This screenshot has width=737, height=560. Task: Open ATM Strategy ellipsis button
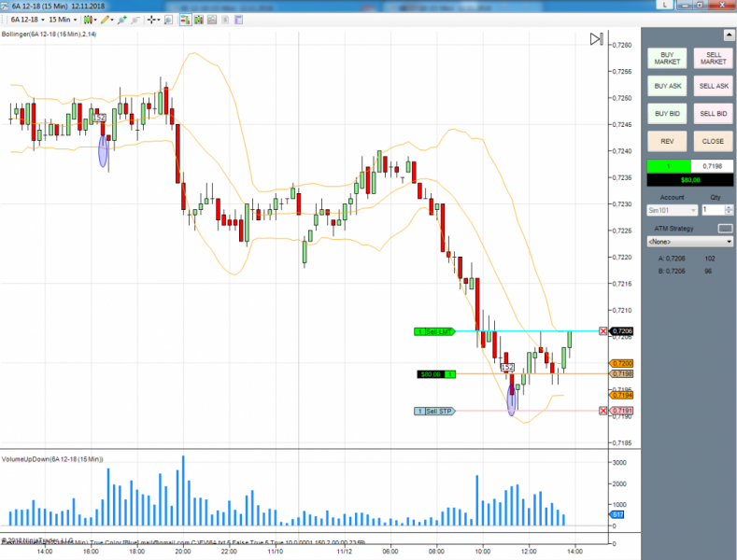[725, 229]
